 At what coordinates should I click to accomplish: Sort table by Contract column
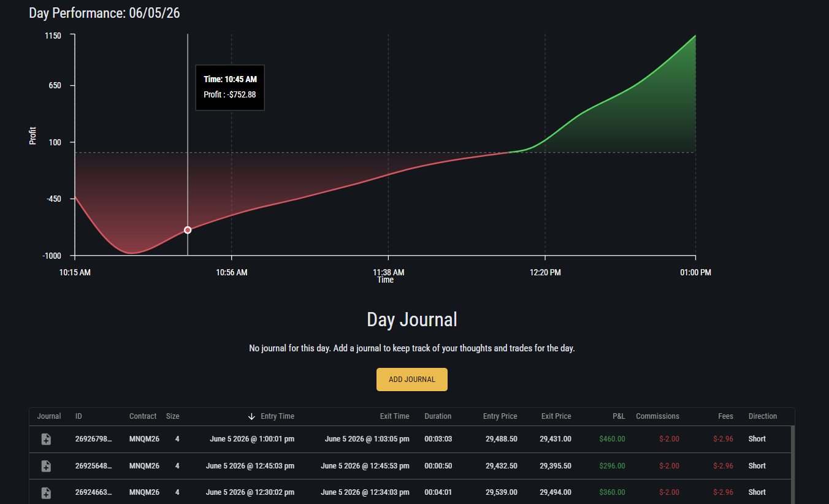[143, 416]
